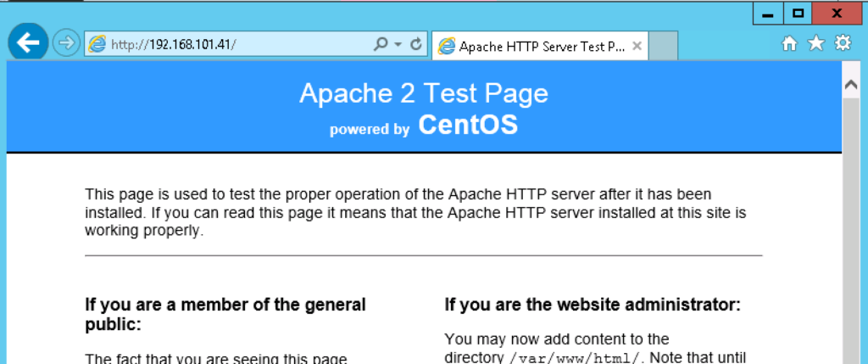This screenshot has height=364, width=868.
Task: Click the IE icon on the page tab
Action: click(x=446, y=46)
